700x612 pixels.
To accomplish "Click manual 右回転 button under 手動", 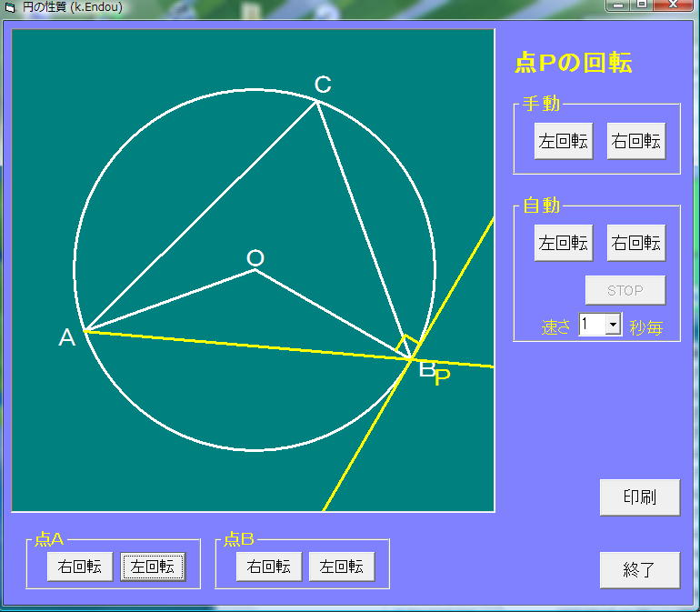I will click(636, 141).
